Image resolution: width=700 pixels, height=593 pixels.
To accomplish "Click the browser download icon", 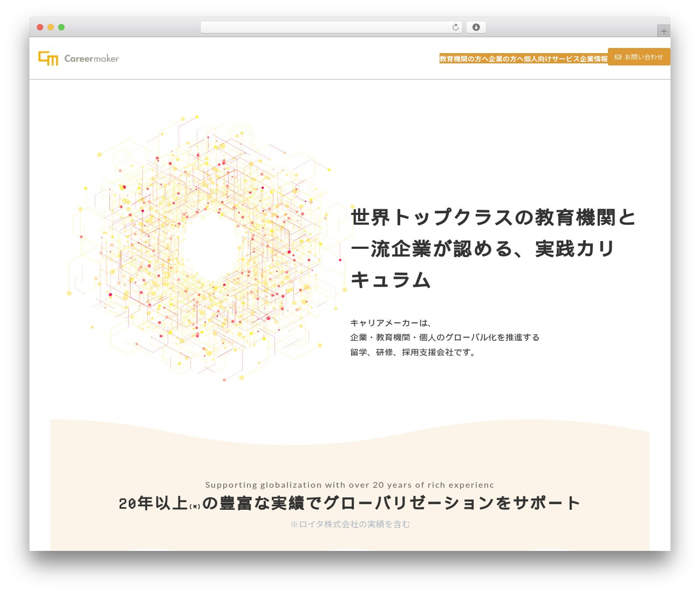I will click(476, 27).
